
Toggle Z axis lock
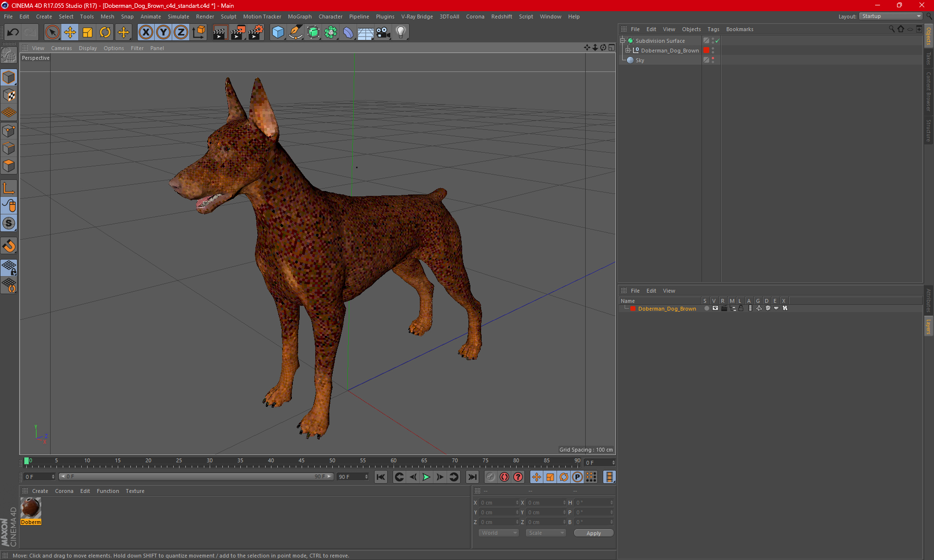coord(181,33)
